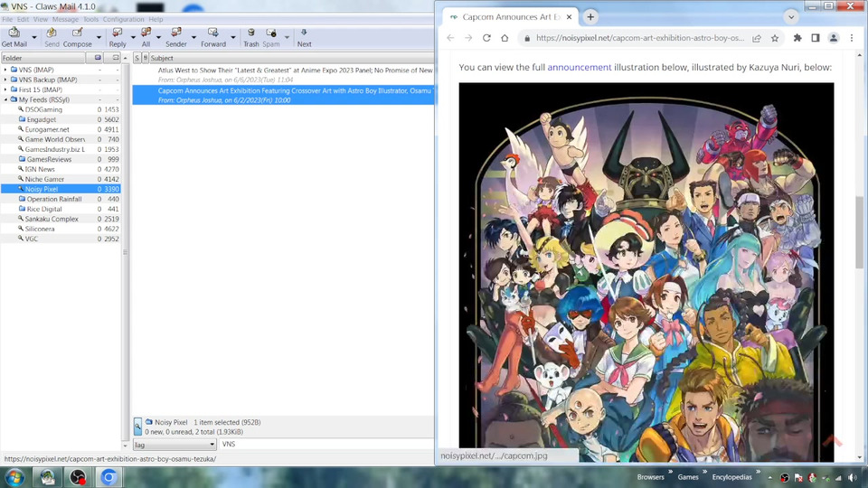Go to Next message in Claws Mail
Image resolution: width=868 pixels, height=488 pixels.
304,37
